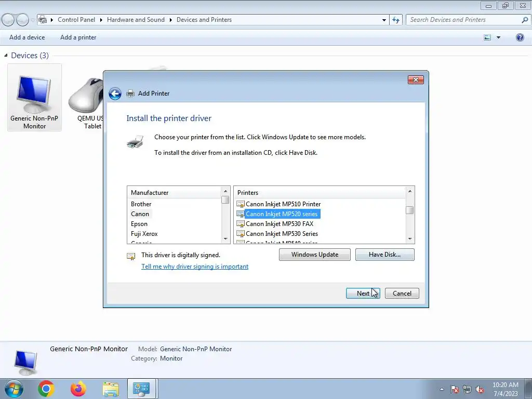The width and height of the screenshot is (532, 399).
Task: Select Epson in the Manufacturer list
Action: click(x=139, y=224)
